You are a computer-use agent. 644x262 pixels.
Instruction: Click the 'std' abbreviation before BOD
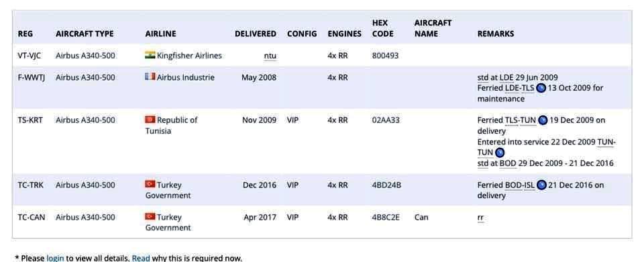coord(483,163)
